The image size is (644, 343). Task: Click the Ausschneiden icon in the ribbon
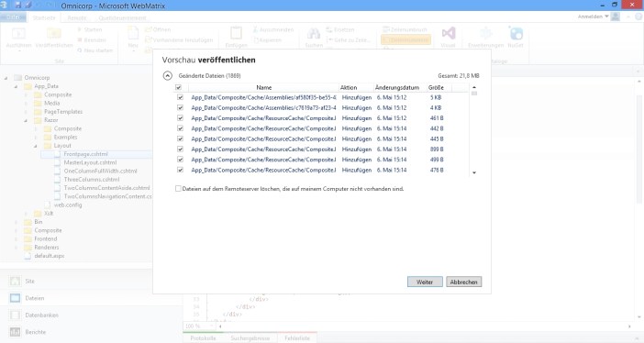[255, 29]
